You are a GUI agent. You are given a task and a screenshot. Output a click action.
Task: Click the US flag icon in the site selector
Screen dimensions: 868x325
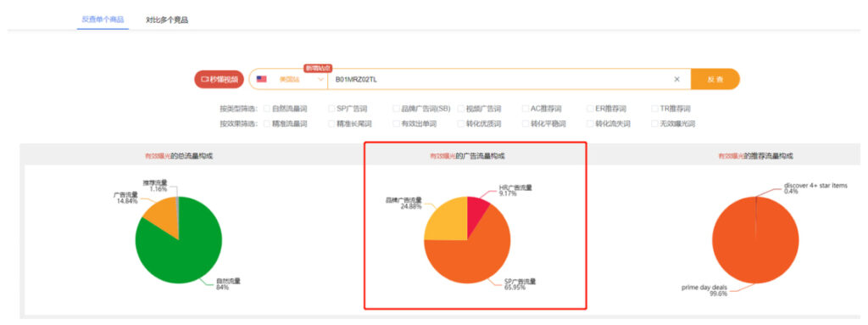click(261, 79)
